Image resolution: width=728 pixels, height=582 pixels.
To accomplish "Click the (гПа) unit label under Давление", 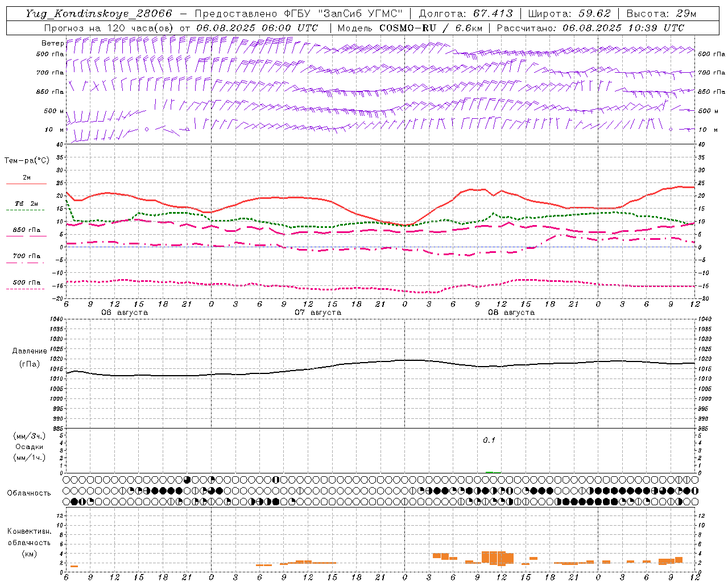I will (x=30, y=364).
